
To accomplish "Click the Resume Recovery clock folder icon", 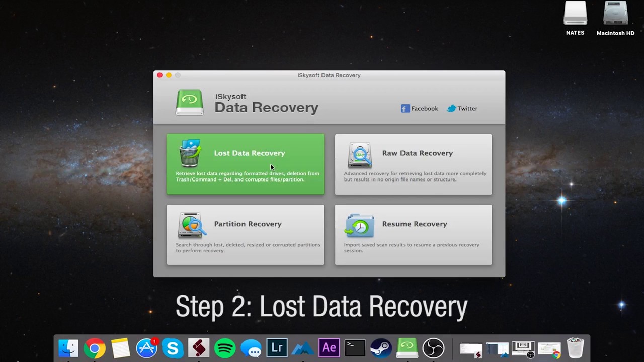I will [359, 225].
